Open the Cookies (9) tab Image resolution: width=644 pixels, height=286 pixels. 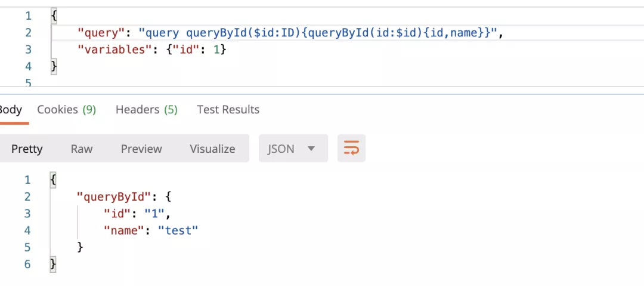pyautogui.click(x=66, y=110)
